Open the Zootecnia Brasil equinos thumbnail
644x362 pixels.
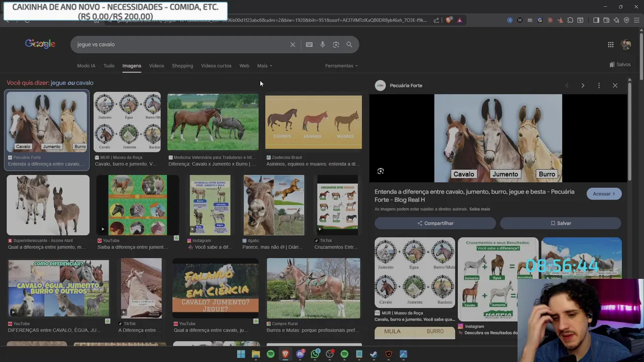click(x=313, y=122)
